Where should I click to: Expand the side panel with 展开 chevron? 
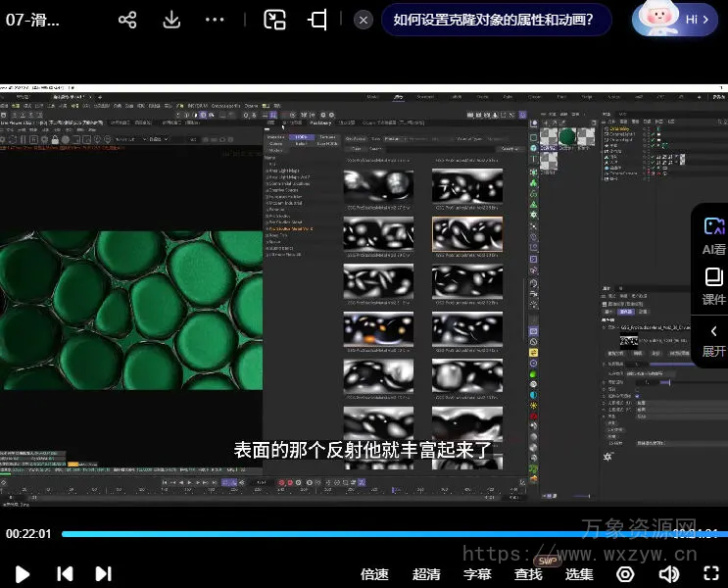(x=713, y=339)
